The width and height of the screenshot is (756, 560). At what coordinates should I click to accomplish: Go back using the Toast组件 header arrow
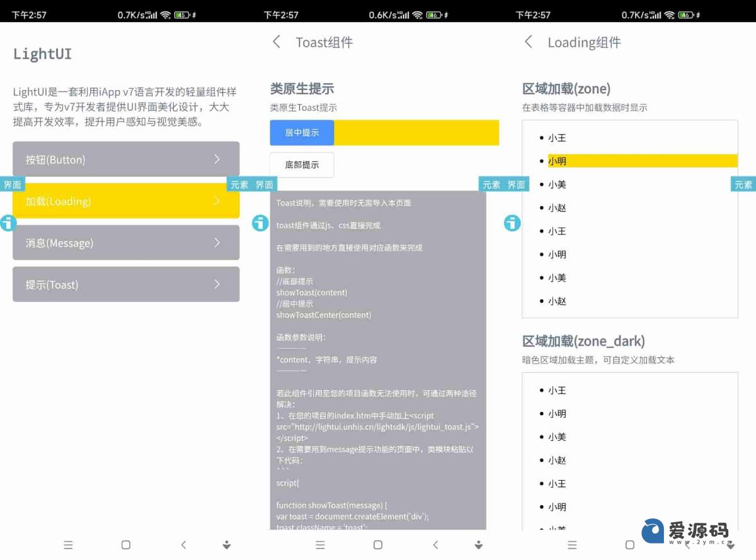pos(276,42)
